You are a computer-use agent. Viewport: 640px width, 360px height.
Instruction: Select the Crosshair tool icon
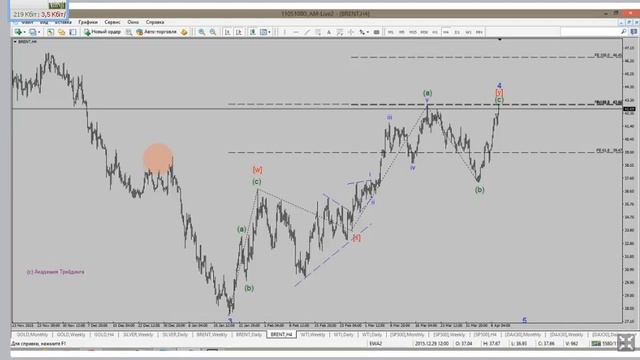(351, 32)
